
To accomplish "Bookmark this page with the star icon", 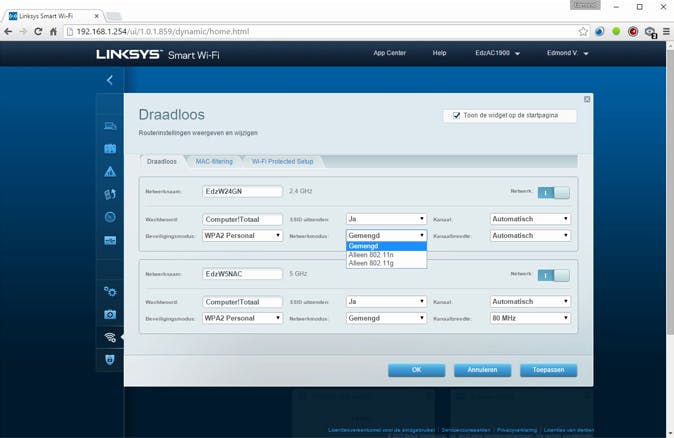I will (582, 32).
